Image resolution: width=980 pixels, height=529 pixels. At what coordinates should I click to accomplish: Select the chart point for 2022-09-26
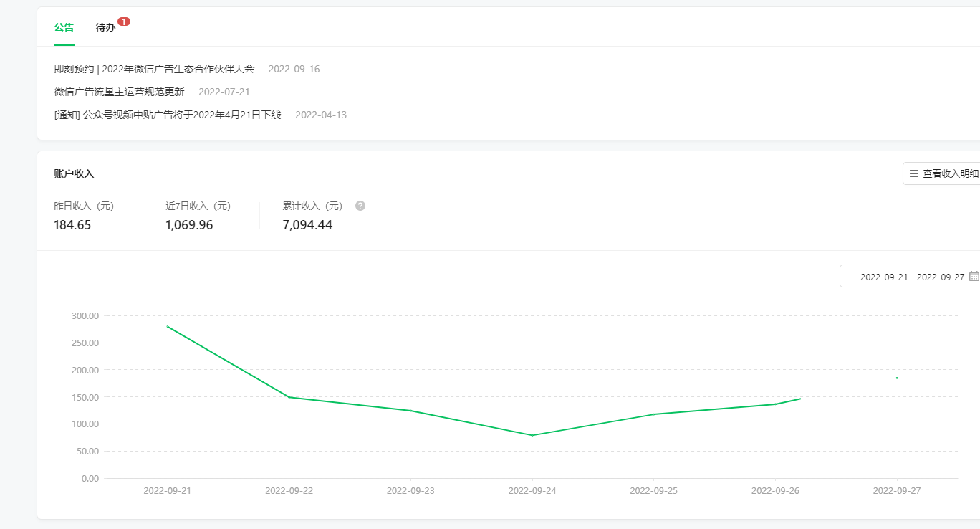775,404
